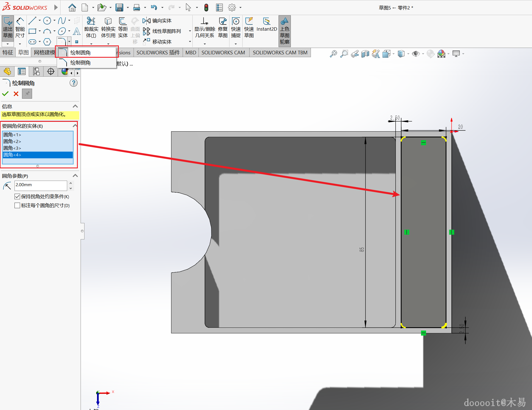This screenshot has height=410, width=532.
Task: Click the Zoom to Fit magnifier icon
Action: pyautogui.click(x=333, y=54)
